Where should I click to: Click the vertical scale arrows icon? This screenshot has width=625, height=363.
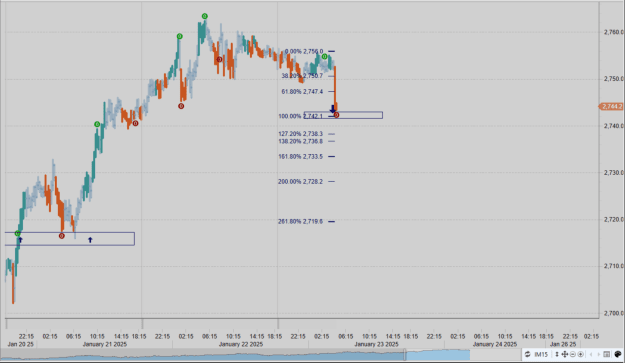coord(557,354)
